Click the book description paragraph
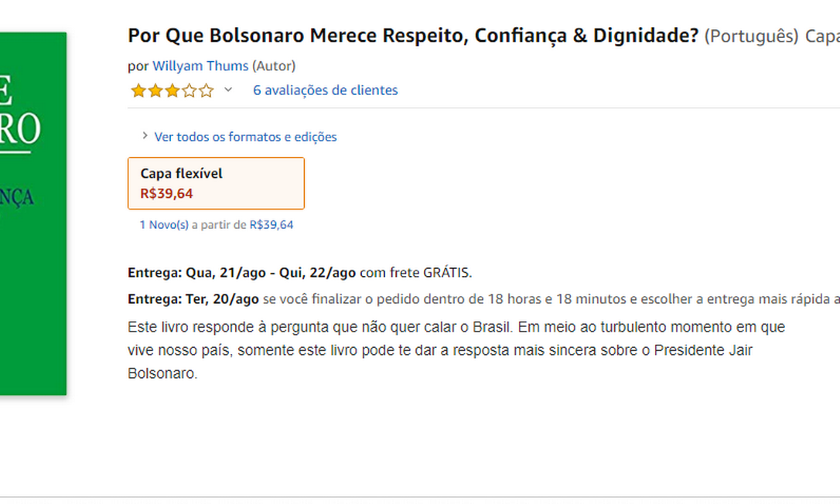 [456, 350]
